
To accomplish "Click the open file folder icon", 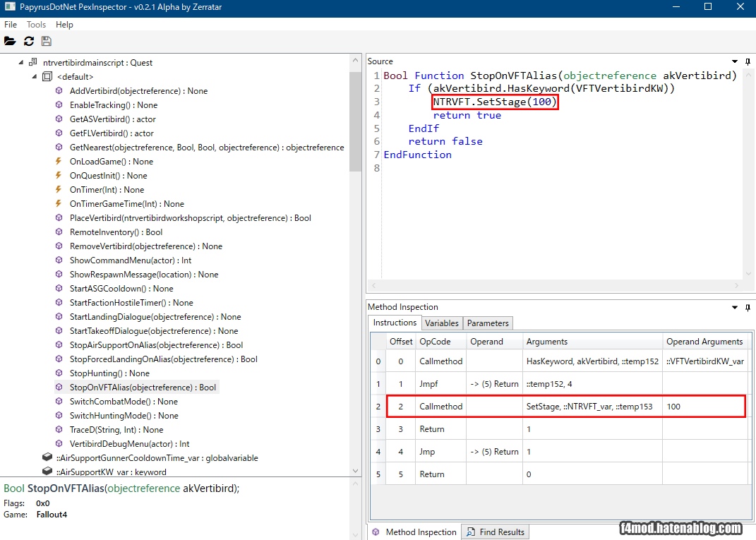I will 10,42.
